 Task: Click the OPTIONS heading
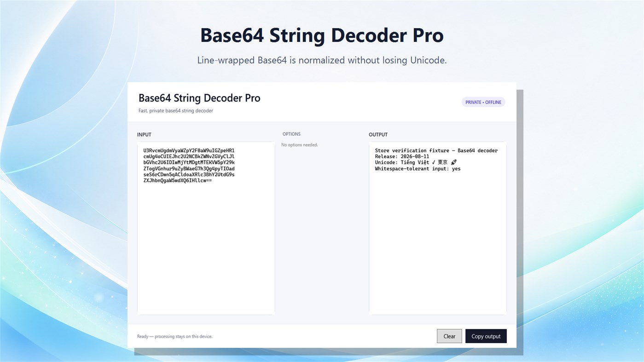click(291, 134)
